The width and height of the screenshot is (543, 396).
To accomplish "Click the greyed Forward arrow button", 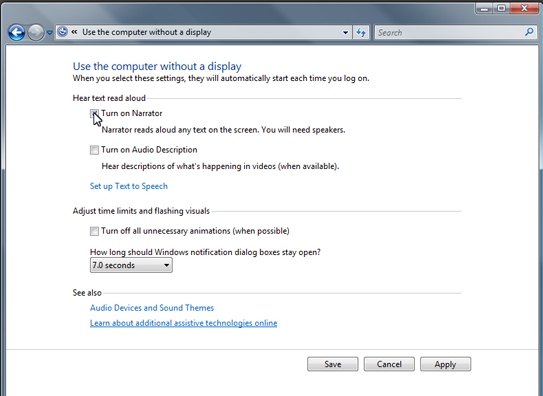I will 36,33.
